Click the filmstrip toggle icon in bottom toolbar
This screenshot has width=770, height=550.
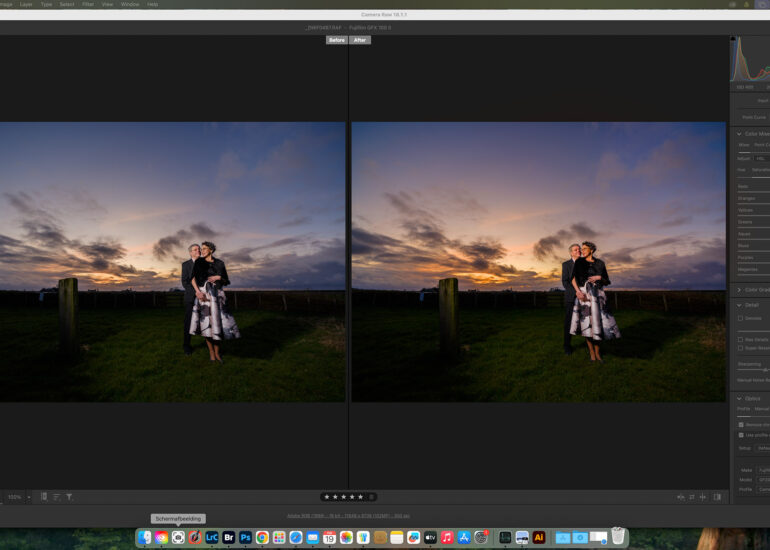(44, 497)
